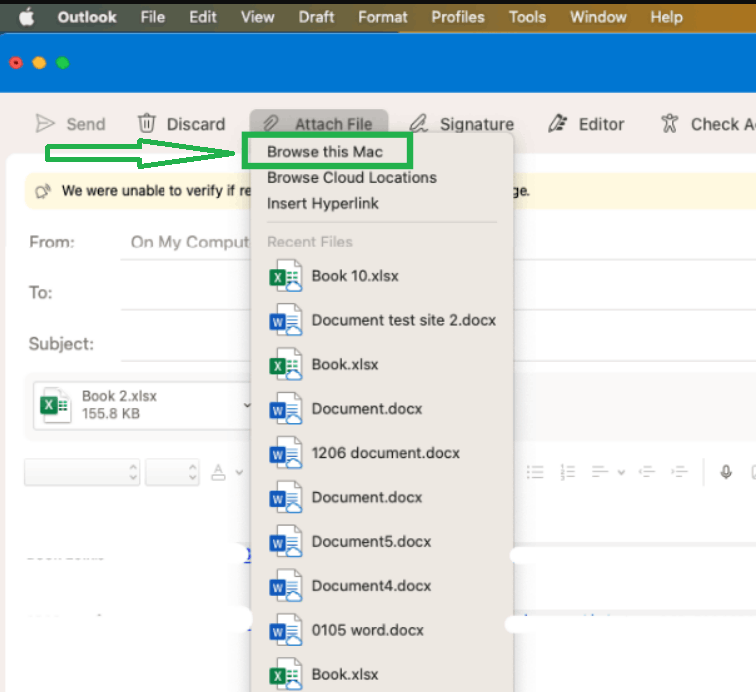Select Document test site 2.docx recent file
Image resolution: width=756 pixels, height=692 pixels.
[382, 320]
